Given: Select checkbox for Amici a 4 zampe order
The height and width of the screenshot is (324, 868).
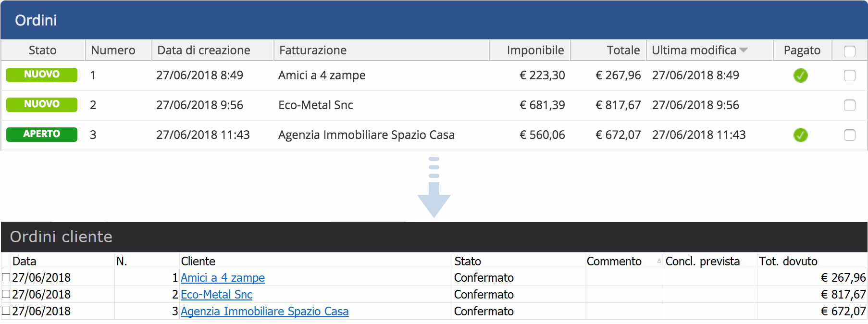Looking at the screenshot, I should [849, 75].
